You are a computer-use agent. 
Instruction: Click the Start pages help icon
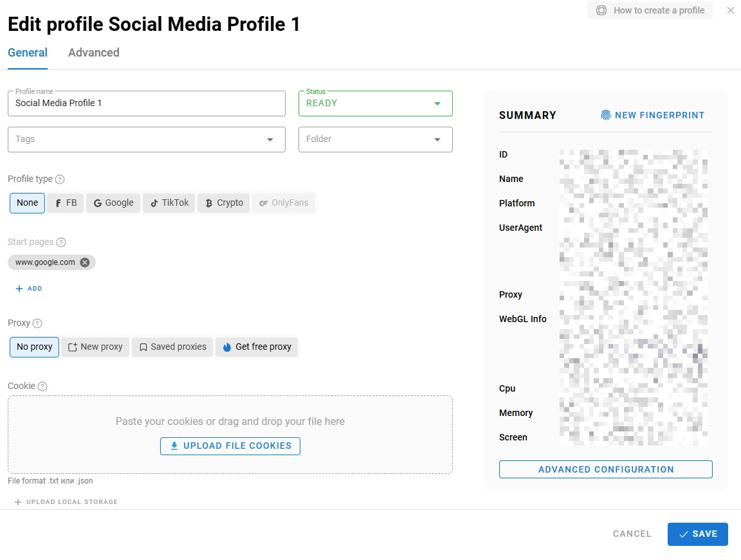point(61,242)
